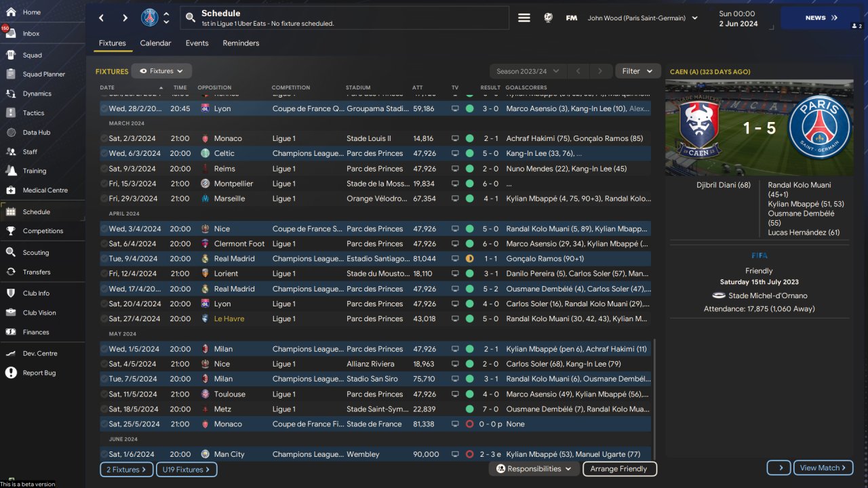Switch to the Reminders tab
868x488 pixels.
[x=241, y=43]
